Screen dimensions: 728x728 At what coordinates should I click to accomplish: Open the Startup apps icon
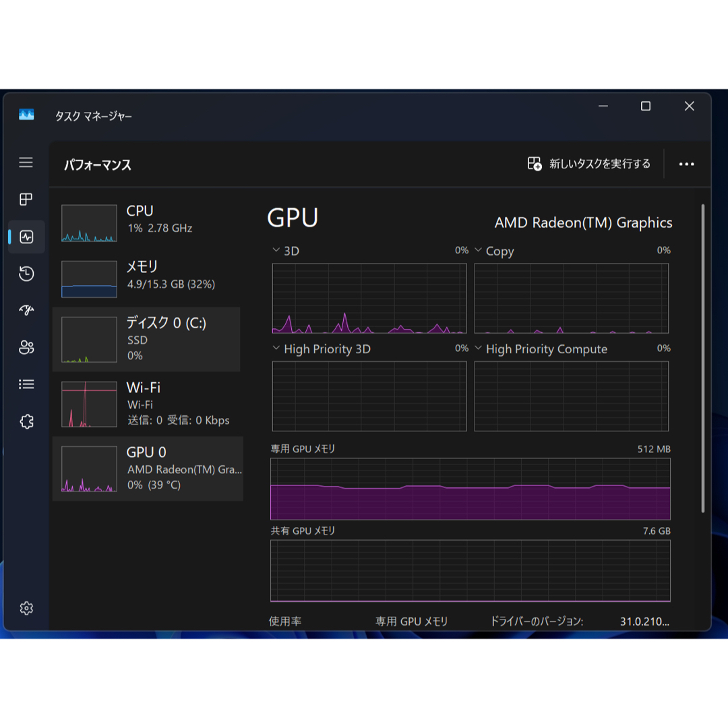tap(26, 310)
